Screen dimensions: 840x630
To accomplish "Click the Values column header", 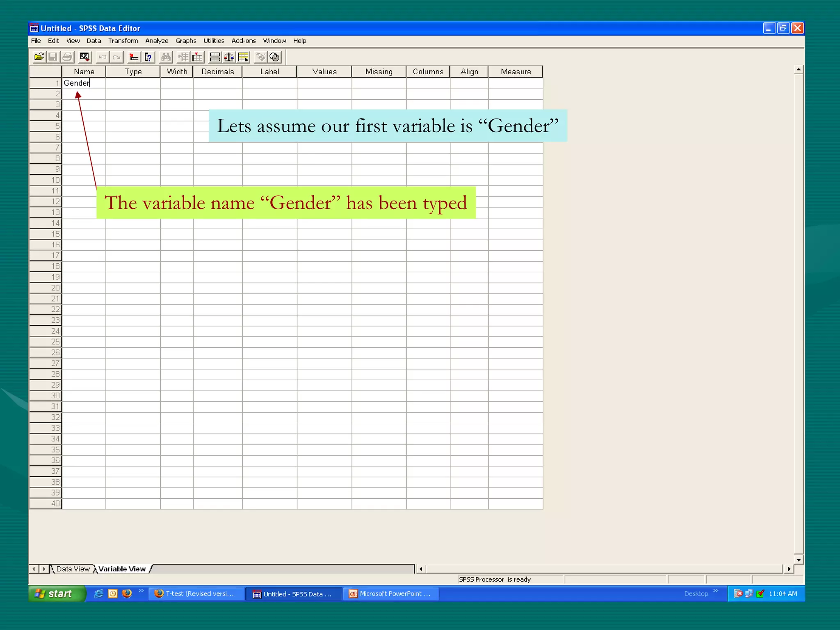I will click(x=324, y=71).
